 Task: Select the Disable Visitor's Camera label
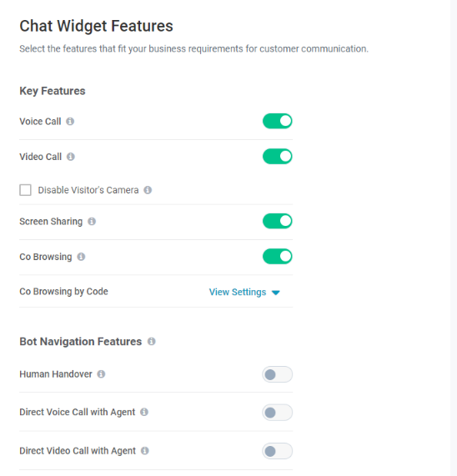[x=88, y=190]
